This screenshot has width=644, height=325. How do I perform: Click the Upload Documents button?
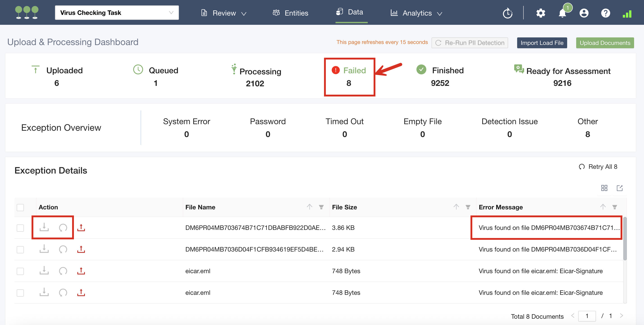point(605,43)
